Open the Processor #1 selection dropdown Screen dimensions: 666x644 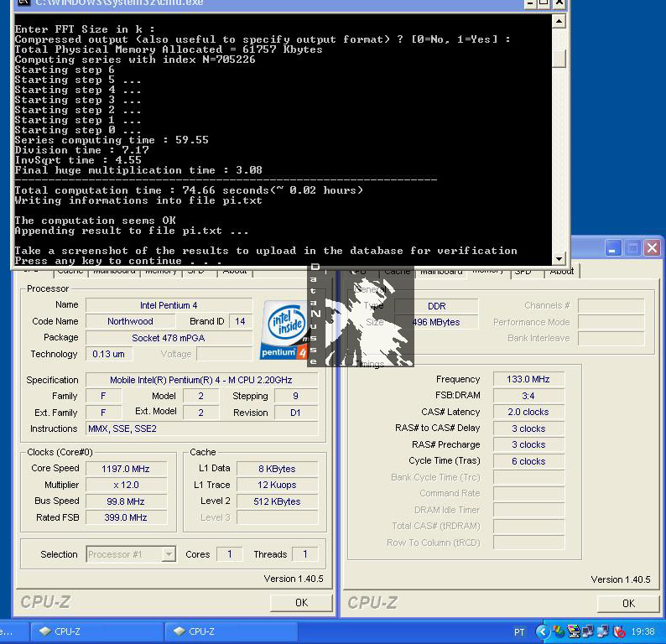(131, 554)
